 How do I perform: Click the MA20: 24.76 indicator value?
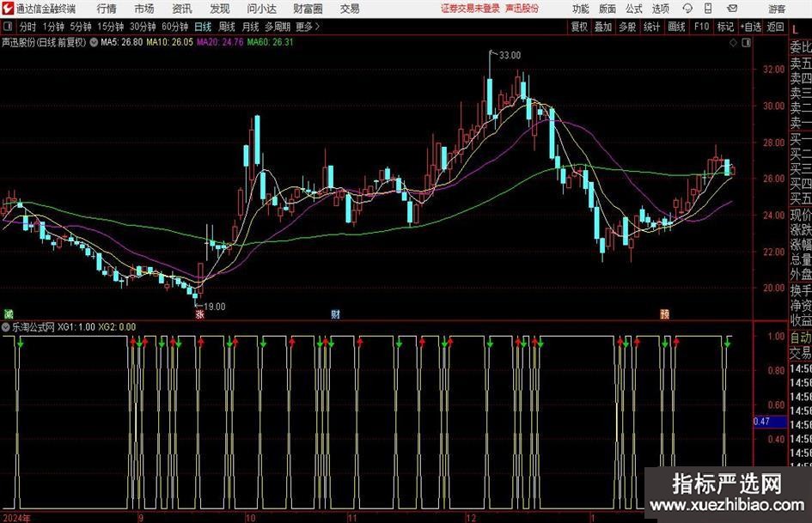tap(220, 42)
